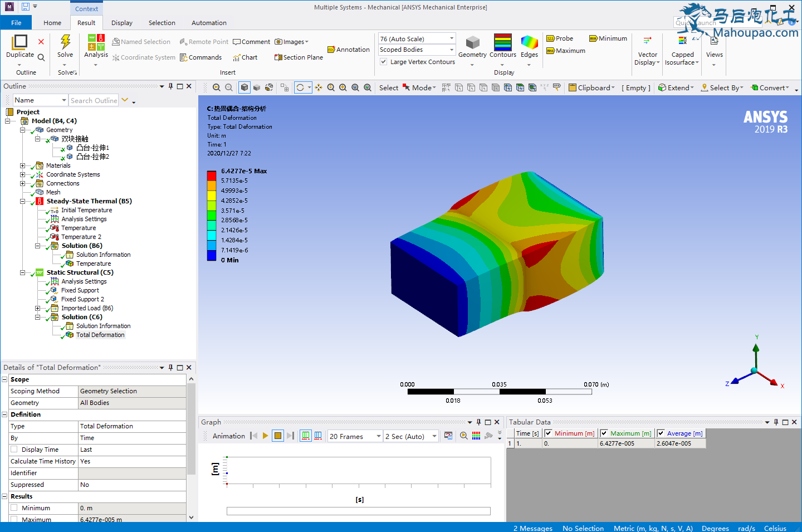Toggle the Minimum result checkbox in Details
The width and height of the screenshot is (802, 532).
(x=14, y=508)
